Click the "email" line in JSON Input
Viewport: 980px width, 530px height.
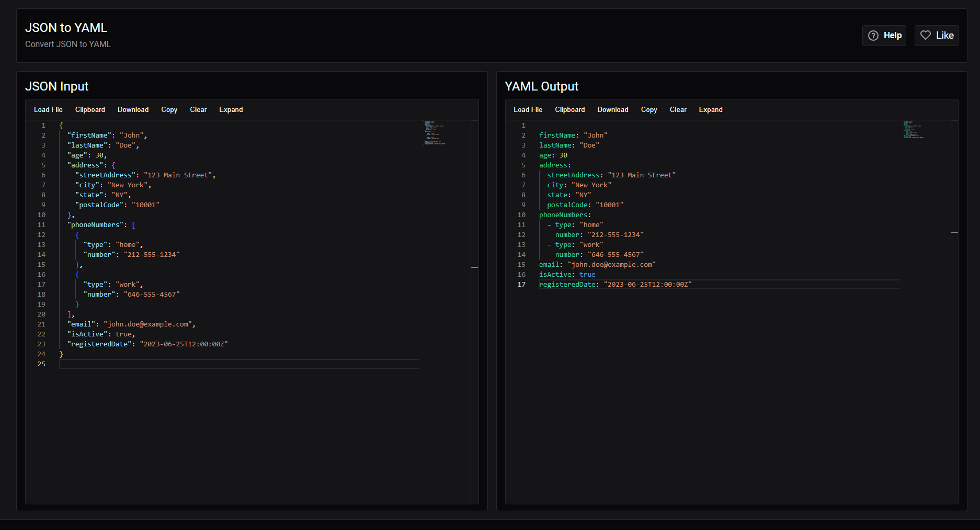tap(131, 324)
